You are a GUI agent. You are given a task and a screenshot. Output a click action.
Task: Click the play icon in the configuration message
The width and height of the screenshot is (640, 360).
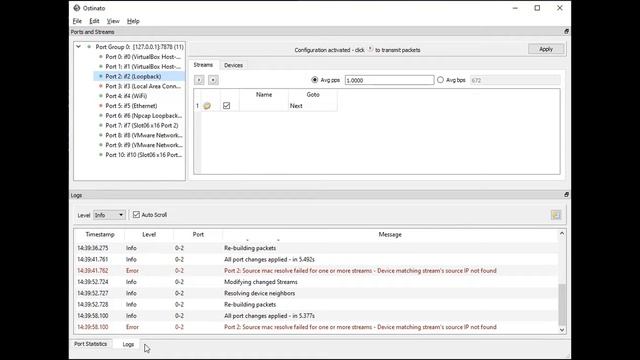pos(370,49)
